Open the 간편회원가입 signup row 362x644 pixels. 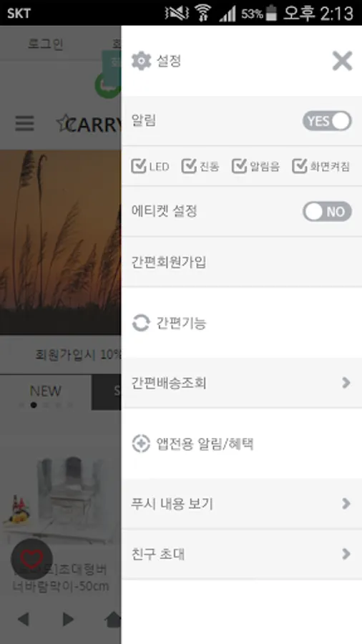pyautogui.click(x=242, y=262)
